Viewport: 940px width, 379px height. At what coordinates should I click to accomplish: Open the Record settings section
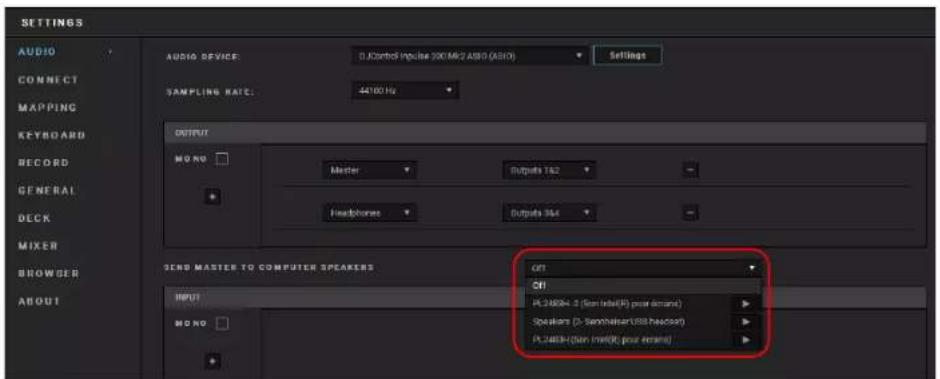(43, 163)
